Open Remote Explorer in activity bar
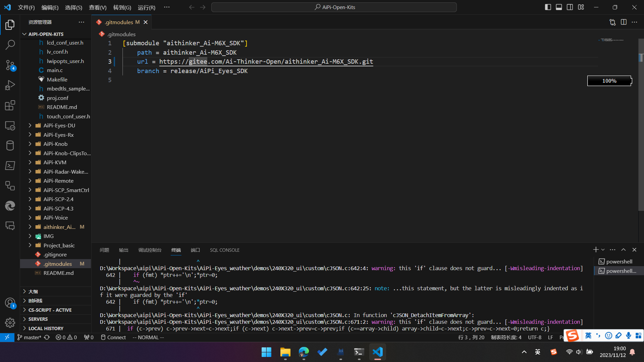 [10, 126]
